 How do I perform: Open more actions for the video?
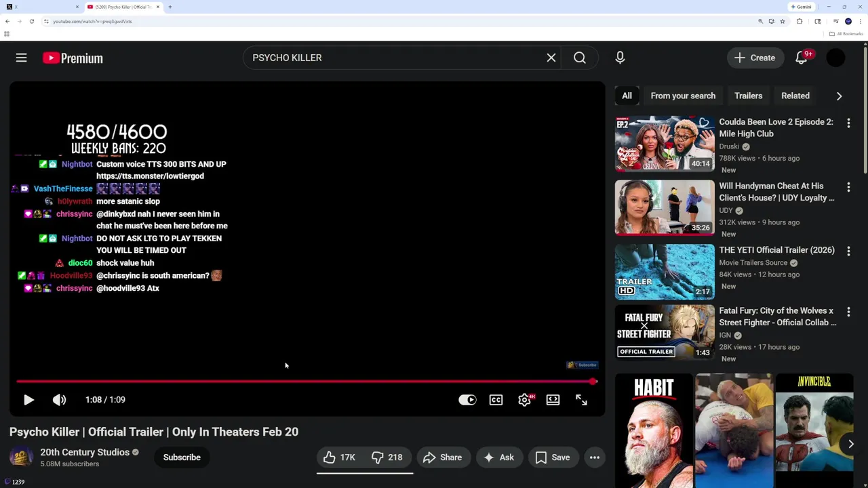coord(595,457)
